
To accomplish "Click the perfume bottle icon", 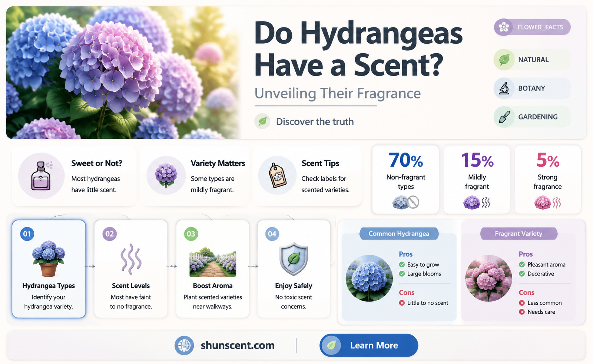I will 41,176.
